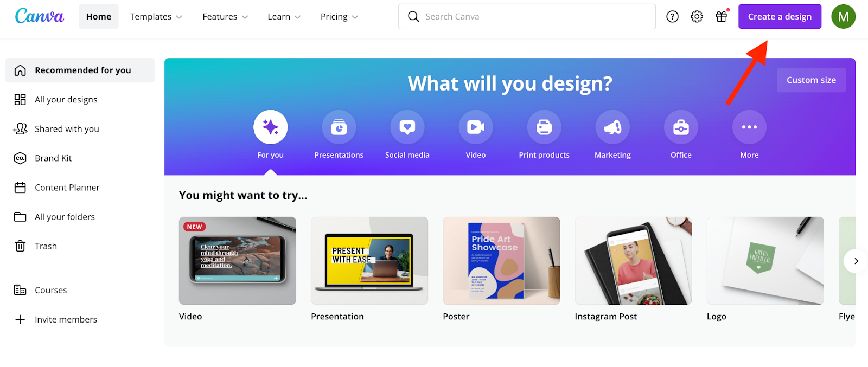Click the Create a design button
Screen dimensions: 868x367
click(780, 17)
